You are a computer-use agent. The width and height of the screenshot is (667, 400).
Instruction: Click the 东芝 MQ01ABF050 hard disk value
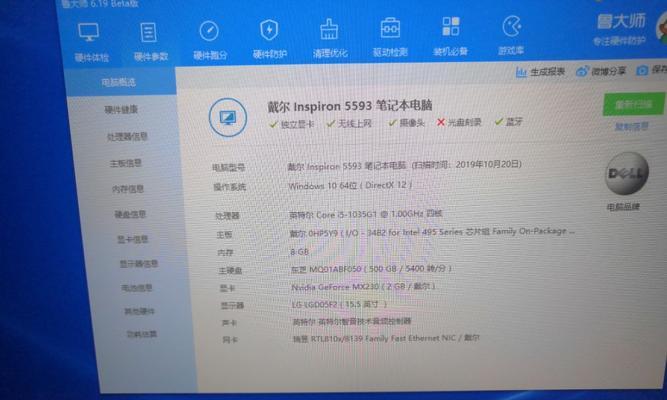tap(371, 269)
